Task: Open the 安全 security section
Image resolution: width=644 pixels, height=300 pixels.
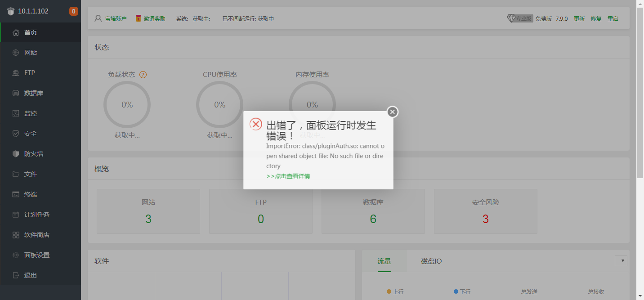Action: point(40,134)
